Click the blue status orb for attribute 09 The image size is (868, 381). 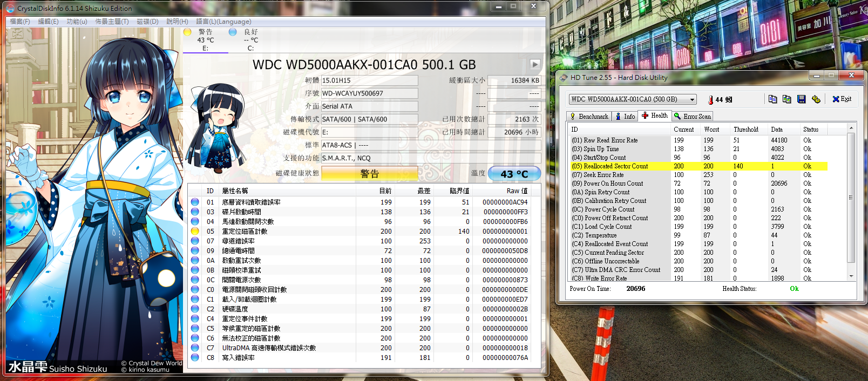[195, 250]
